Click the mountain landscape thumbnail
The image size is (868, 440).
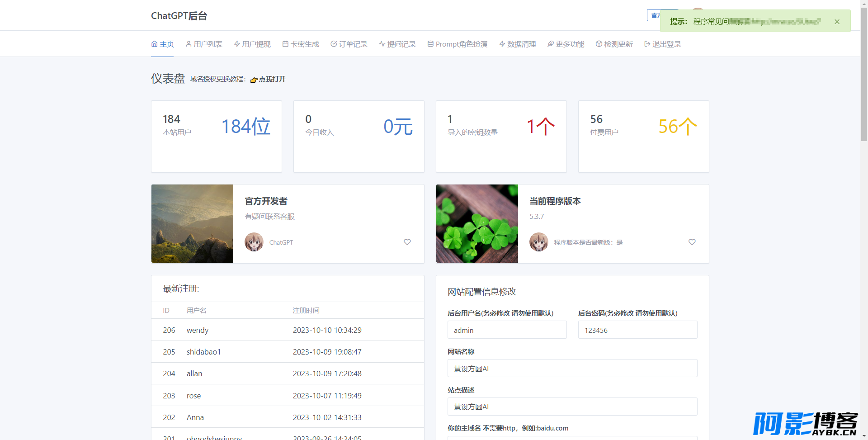[x=192, y=223]
